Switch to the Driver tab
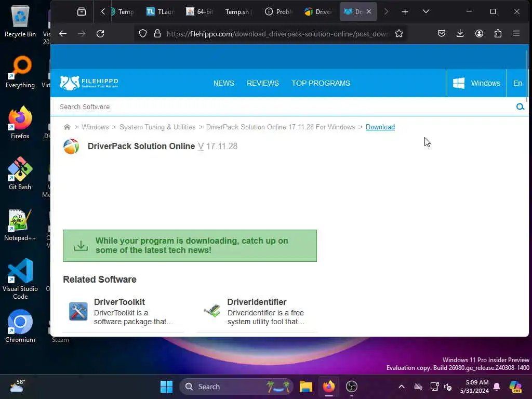Image resolution: width=532 pixels, height=399 pixels. pos(318,12)
